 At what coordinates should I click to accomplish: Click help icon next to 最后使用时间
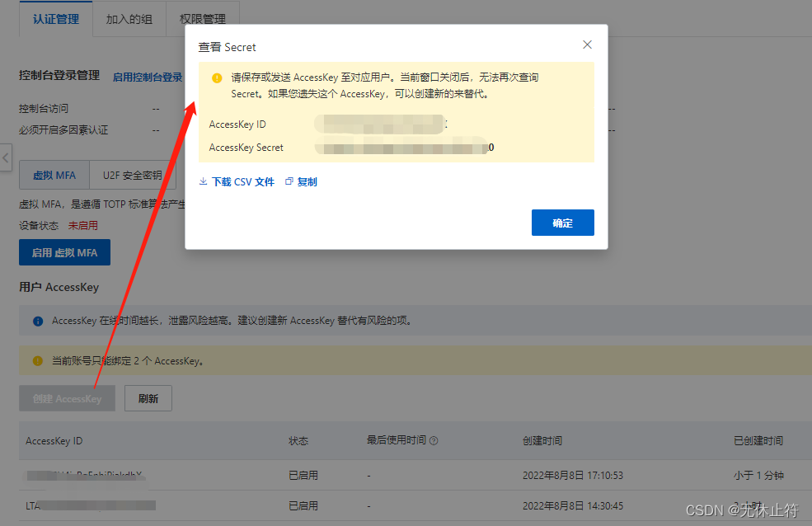pyautogui.click(x=434, y=441)
